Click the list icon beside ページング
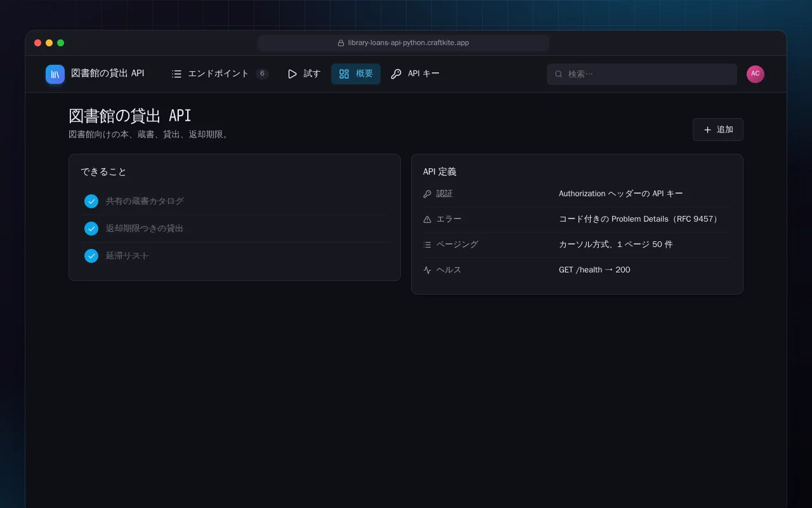 pos(427,244)
